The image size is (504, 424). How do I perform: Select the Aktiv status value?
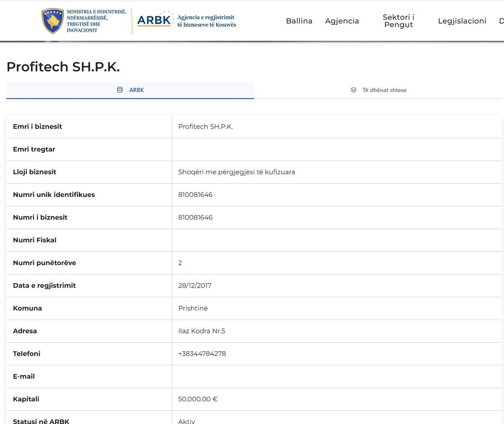coord(187,421)
